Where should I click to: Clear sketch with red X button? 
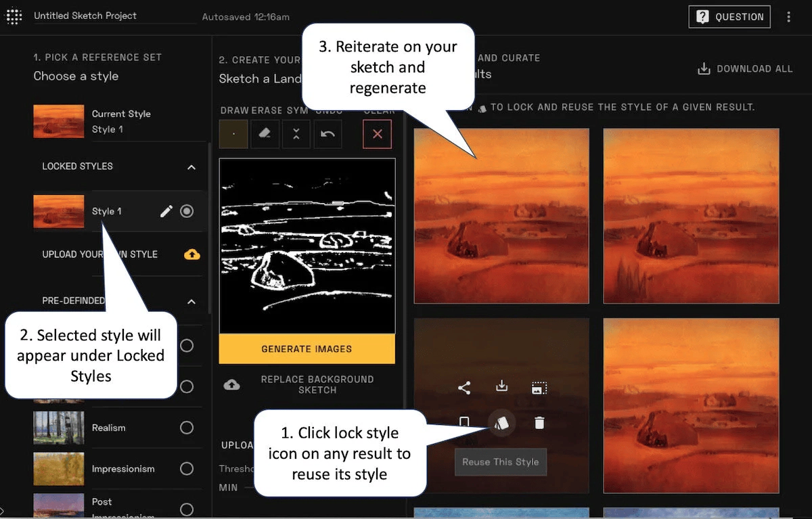point(377,134)
